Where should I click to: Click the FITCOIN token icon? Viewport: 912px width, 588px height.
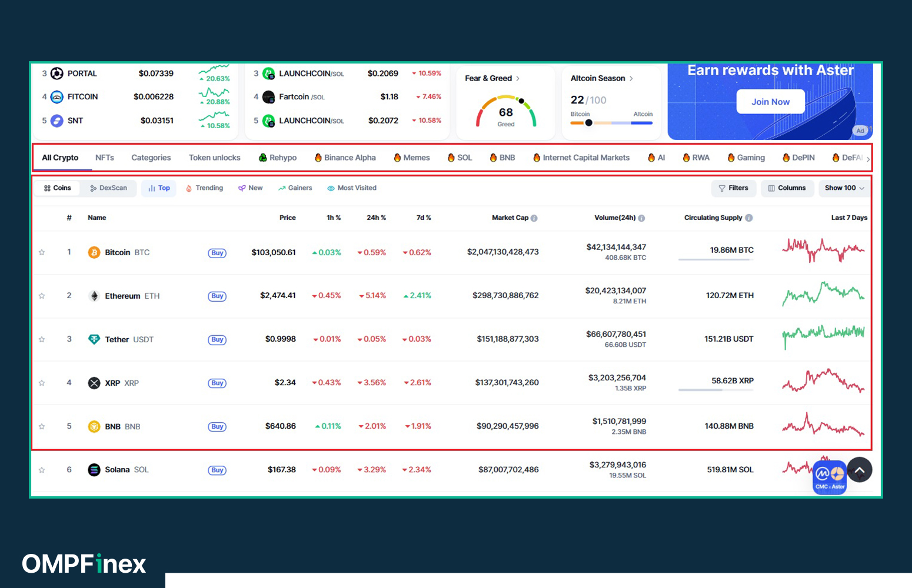pyautogui.click(x=57, y=97)
